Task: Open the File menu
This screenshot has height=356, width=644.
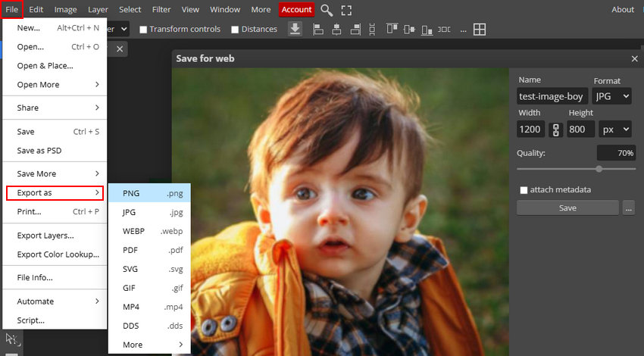Action: point(11,9)
